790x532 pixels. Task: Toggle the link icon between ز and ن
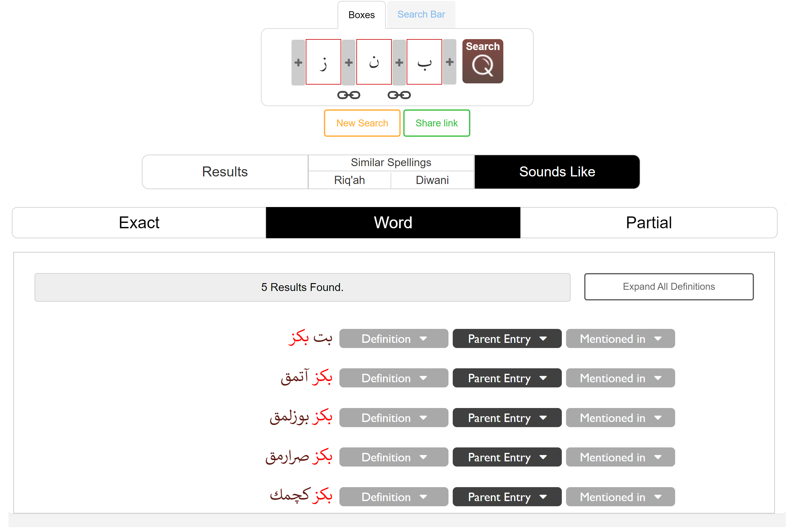click(x=348, y=95)
